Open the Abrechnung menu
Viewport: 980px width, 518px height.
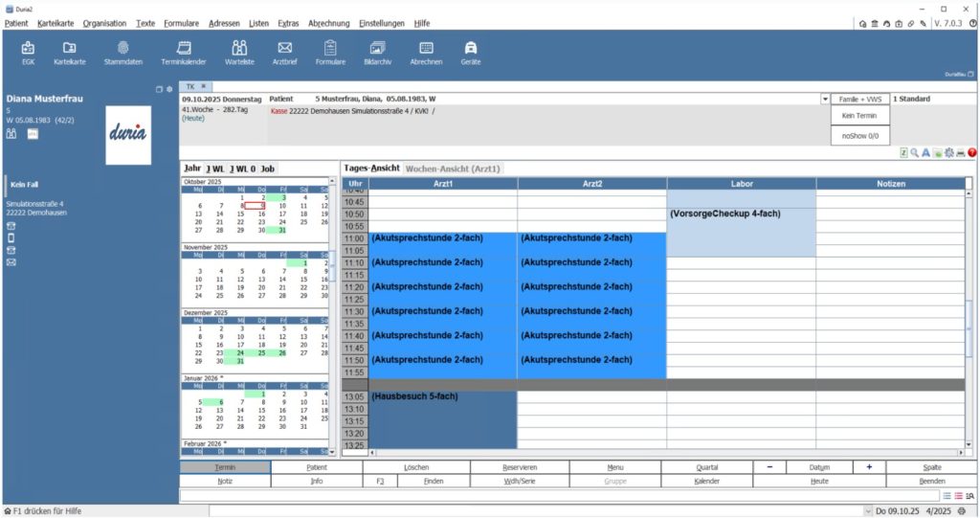pyautogui.click(x=329, y=23)
